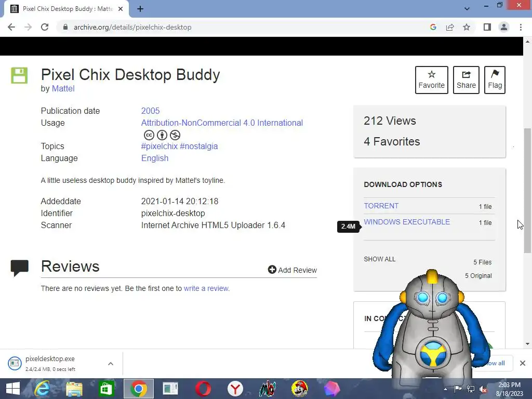The height and width of the screenshot is (399, 532).
Task: Open the Mattel creator link
Action: coord(63,88)
